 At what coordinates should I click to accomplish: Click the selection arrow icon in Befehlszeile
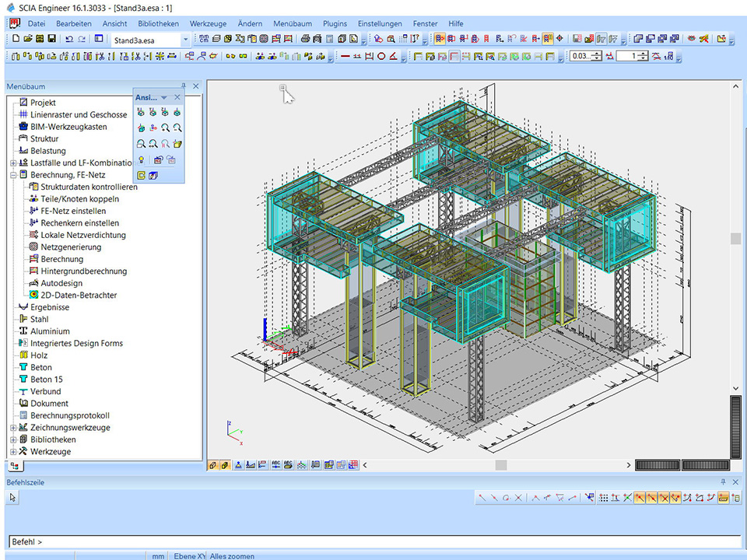(x=13, y=498)
